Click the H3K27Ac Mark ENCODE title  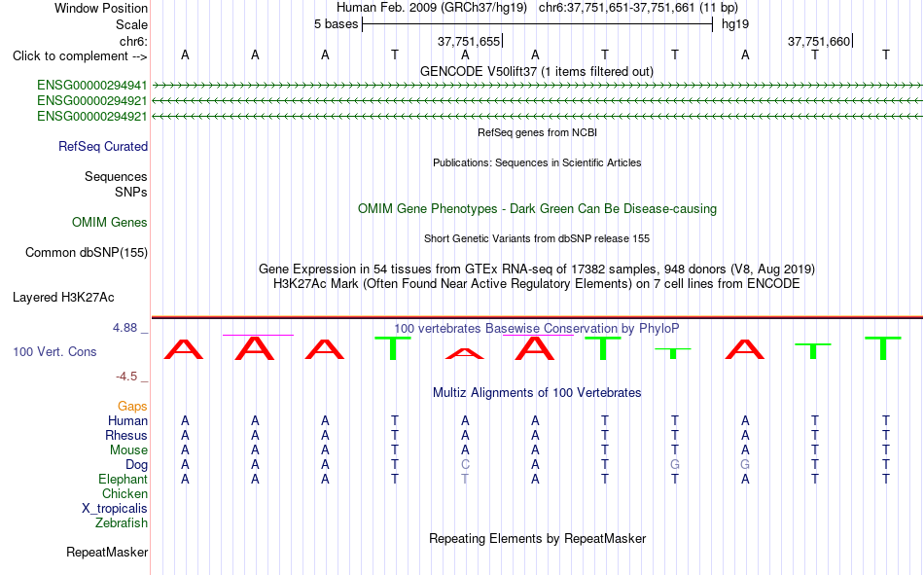[x=536, y=284]
